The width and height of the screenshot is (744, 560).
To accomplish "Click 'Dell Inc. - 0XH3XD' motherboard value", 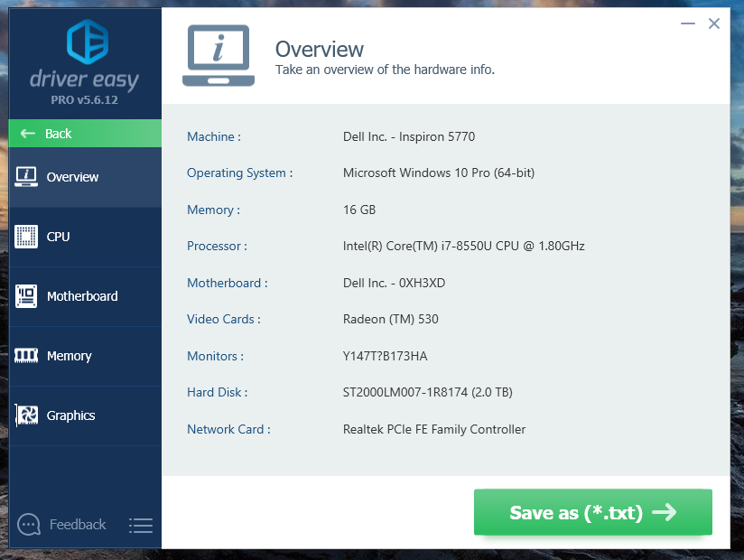I will coord(395,283).
